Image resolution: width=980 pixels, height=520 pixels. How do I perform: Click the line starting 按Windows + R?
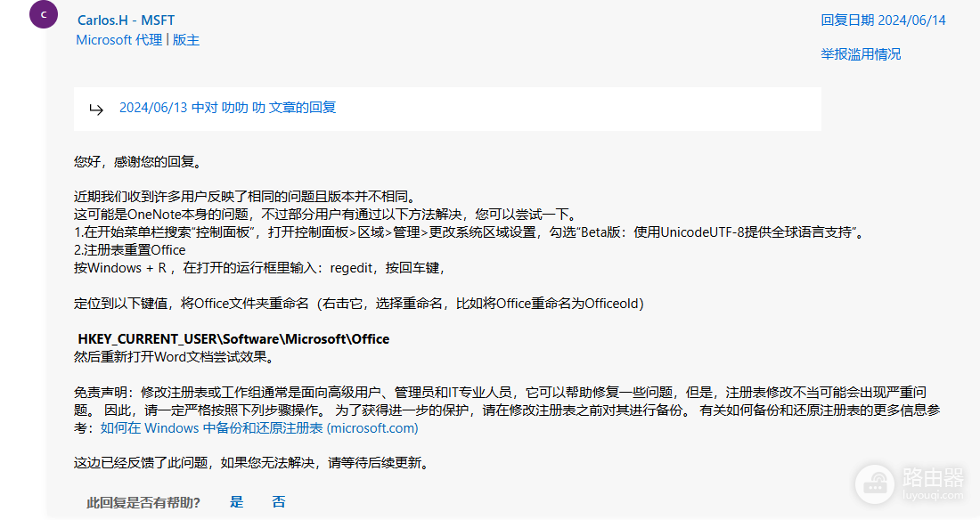pyautogui.click(x=260, y=268)
